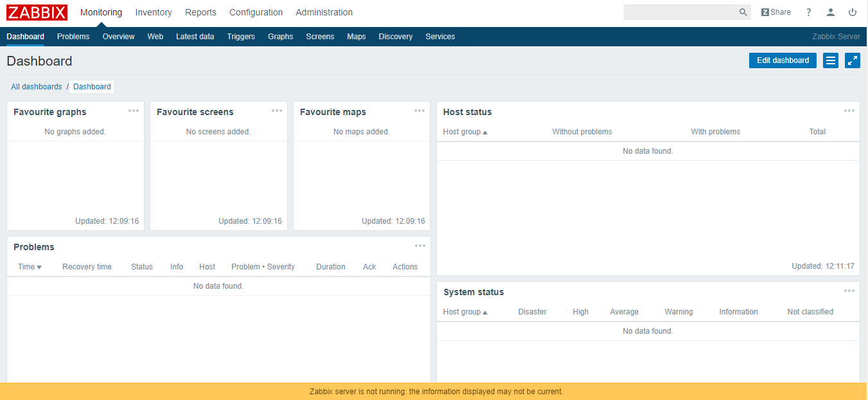The image size is (868, 400).
Task: Open Favourite graphs widget options menu
Action: [134, 111]
